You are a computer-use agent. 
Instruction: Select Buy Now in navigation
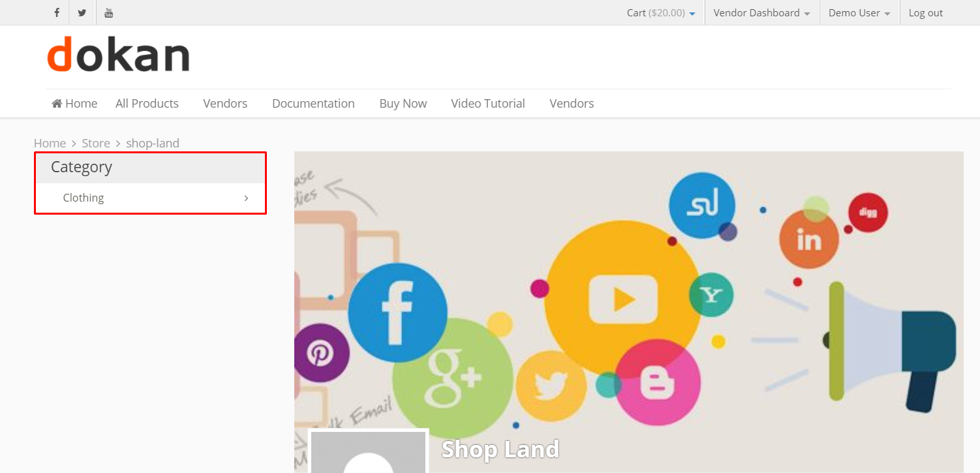403,104
